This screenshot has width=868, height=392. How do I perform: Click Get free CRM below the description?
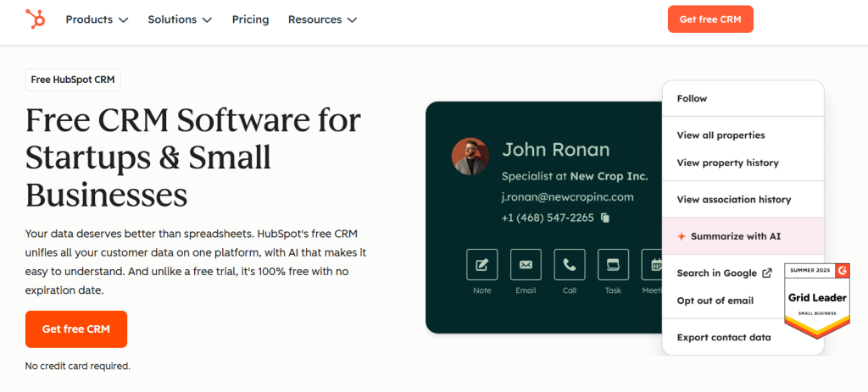pyautogui.click(x=76, y=329)
